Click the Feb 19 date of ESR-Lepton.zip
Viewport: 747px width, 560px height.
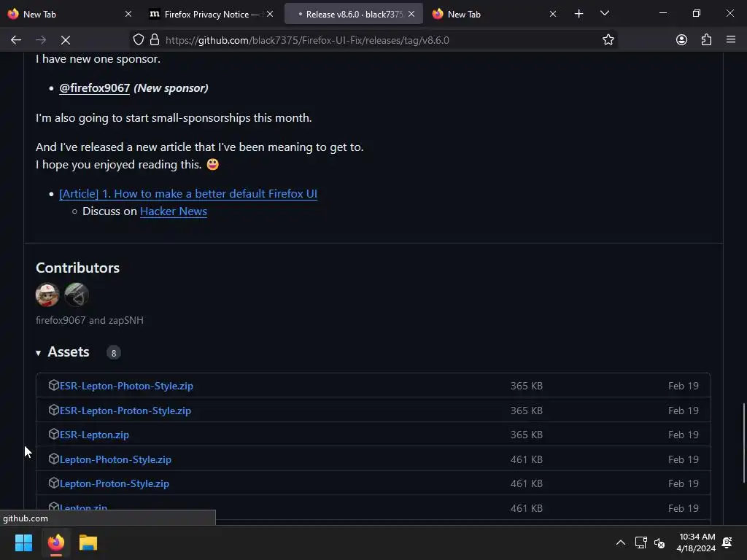(683, 435)
